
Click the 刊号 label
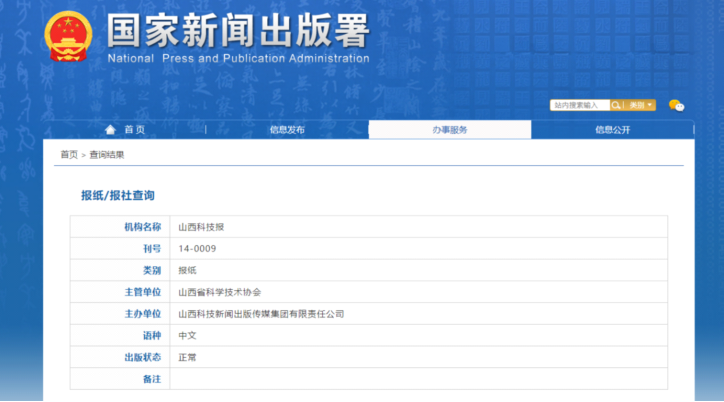pos(152,249)
